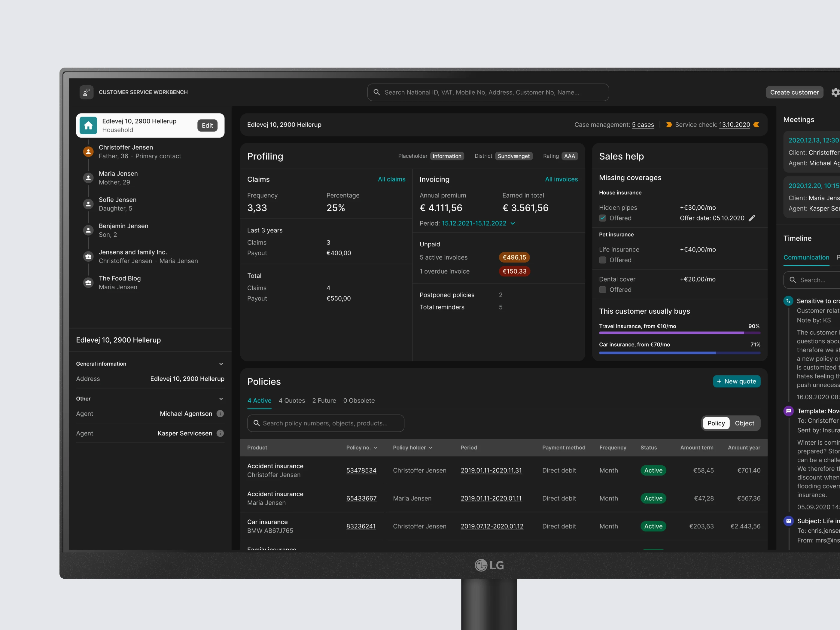Click the info icon next to agent Michael Agentson
The height and width of the screenshot is (630, 840).
(220, 414)
